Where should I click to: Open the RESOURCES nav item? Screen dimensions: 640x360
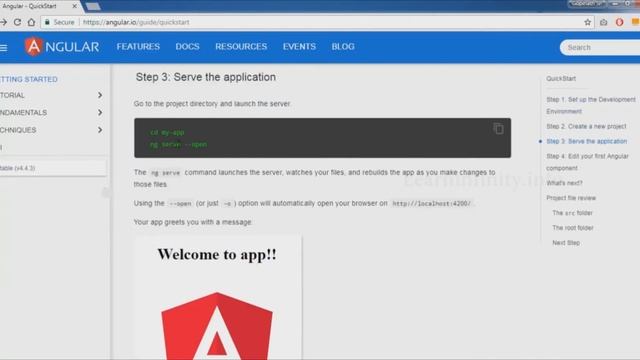point(241,47)
